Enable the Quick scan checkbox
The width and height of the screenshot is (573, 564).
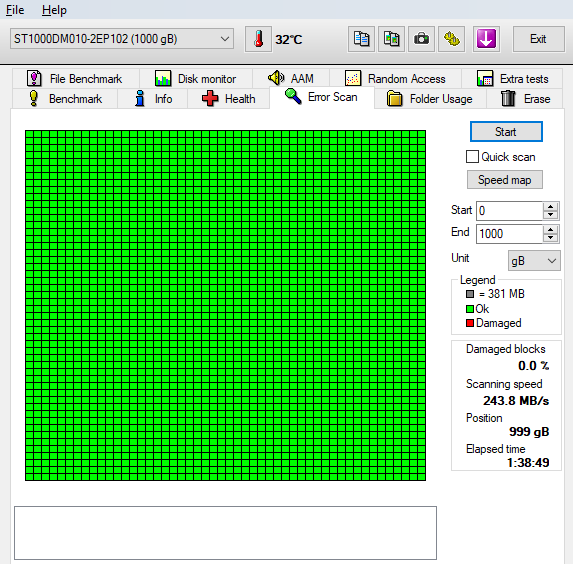coord(472,157)
